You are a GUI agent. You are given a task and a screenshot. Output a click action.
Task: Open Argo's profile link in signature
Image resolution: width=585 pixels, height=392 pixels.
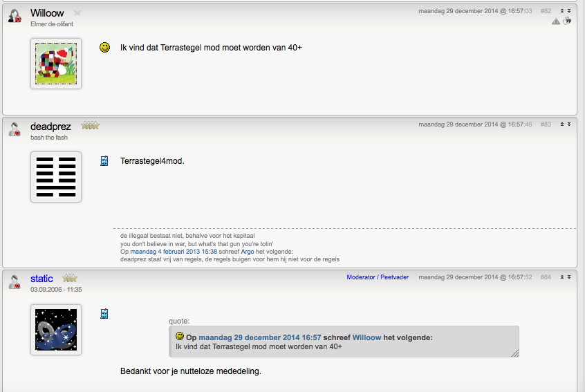(x=248, y=252)
